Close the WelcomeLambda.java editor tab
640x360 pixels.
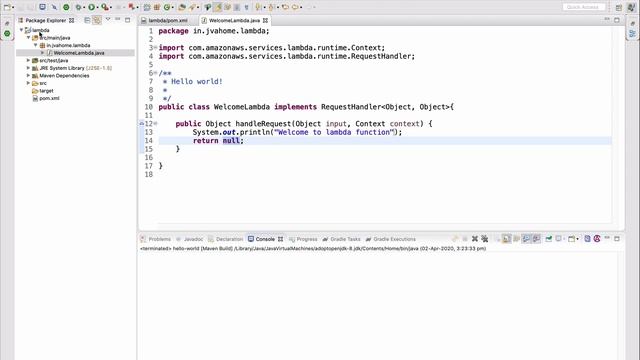click(265, 20)
